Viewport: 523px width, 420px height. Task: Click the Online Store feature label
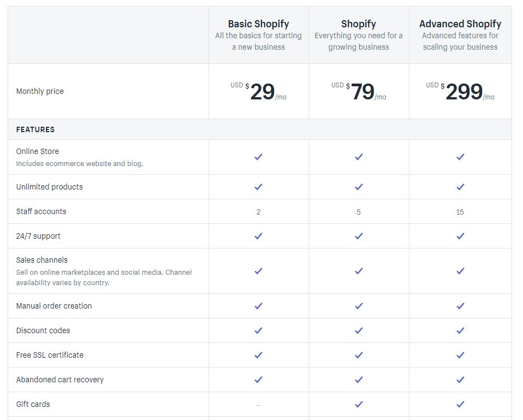pos(37,151)
